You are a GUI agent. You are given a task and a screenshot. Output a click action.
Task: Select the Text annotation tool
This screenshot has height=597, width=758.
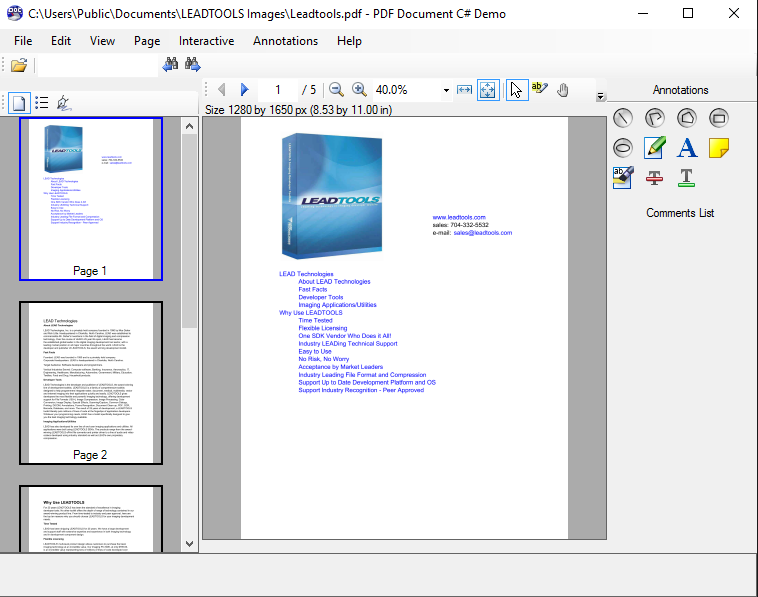point(686,148)
